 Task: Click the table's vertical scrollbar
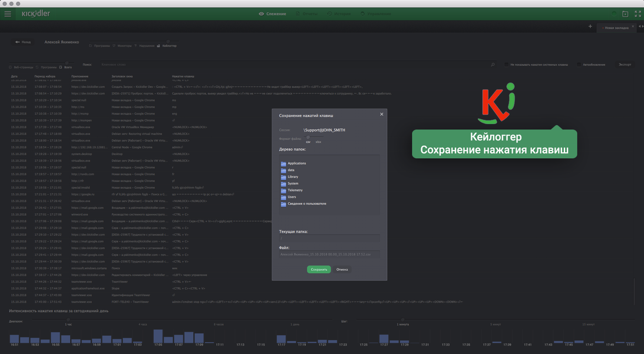635,292
